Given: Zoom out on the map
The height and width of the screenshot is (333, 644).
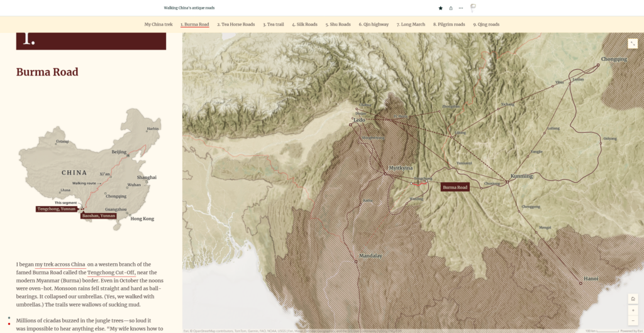Looking at the screenshot, I should (x=633, y=321).
